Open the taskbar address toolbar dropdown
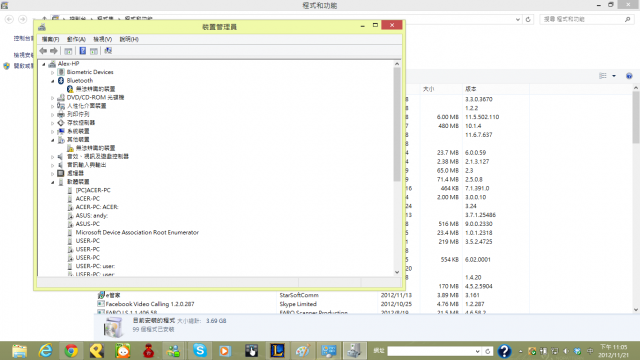The height and width of the screenshot is (360, 640). (x=477, y=351)
